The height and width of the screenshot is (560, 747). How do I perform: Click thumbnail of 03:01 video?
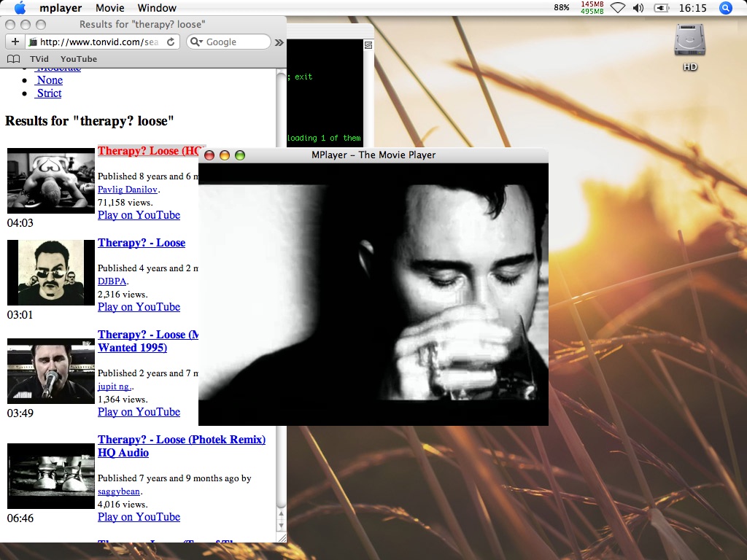[x=51, y=273]
